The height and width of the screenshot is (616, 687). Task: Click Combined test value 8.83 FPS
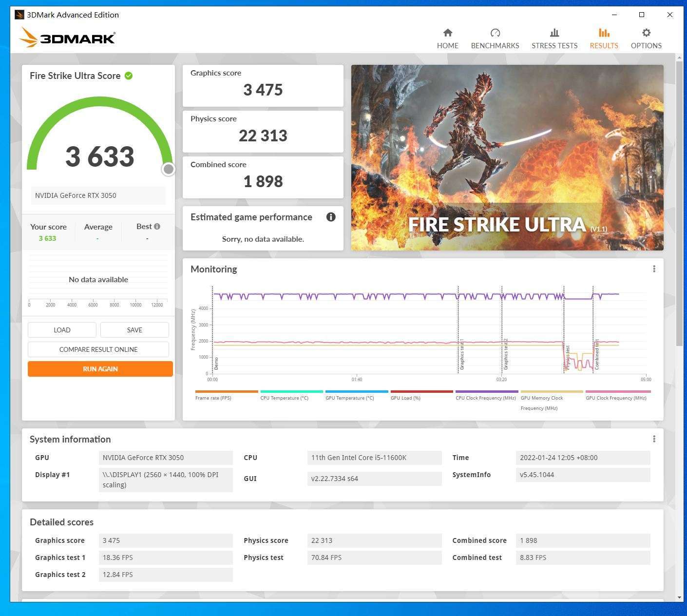coord(583,558)
